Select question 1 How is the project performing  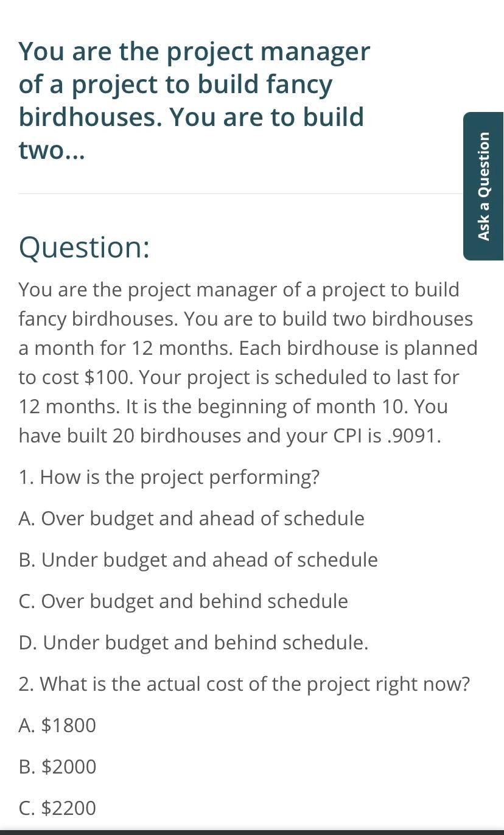click(x=169, y=477)
